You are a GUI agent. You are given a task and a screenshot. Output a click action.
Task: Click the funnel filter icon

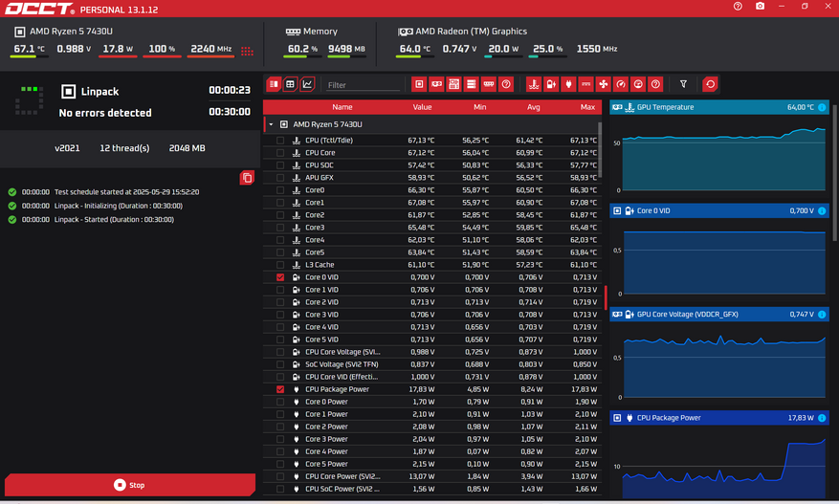point(683,84)
